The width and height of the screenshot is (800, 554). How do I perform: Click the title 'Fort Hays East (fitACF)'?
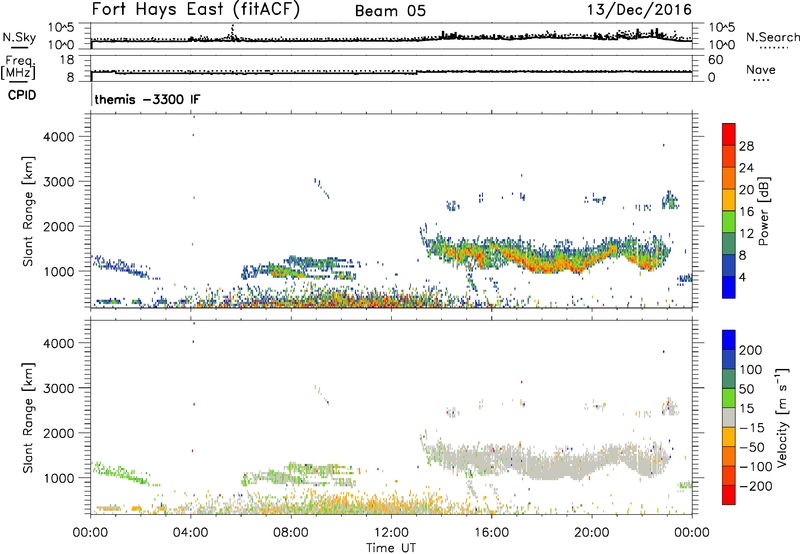click(x=195, y=9)
